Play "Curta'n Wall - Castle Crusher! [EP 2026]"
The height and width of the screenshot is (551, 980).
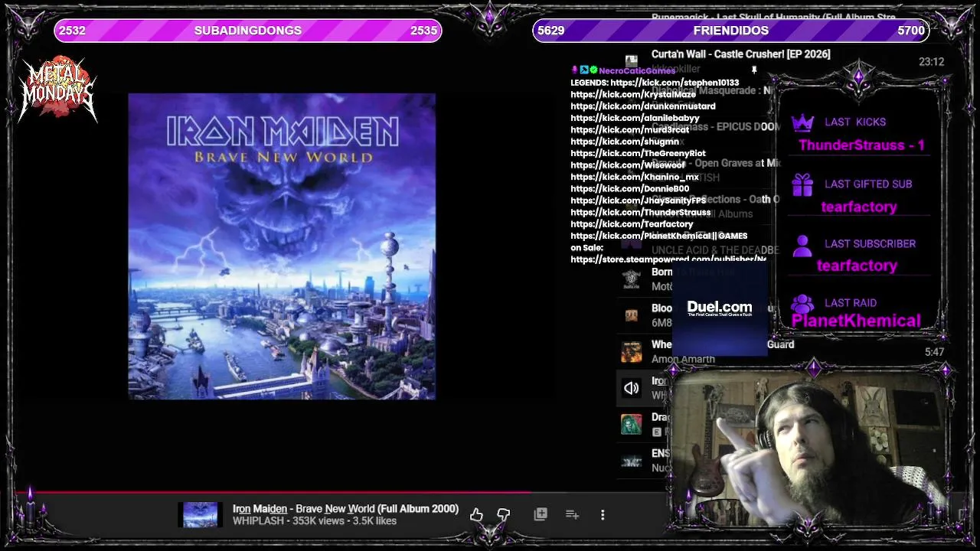pos(740,54)
